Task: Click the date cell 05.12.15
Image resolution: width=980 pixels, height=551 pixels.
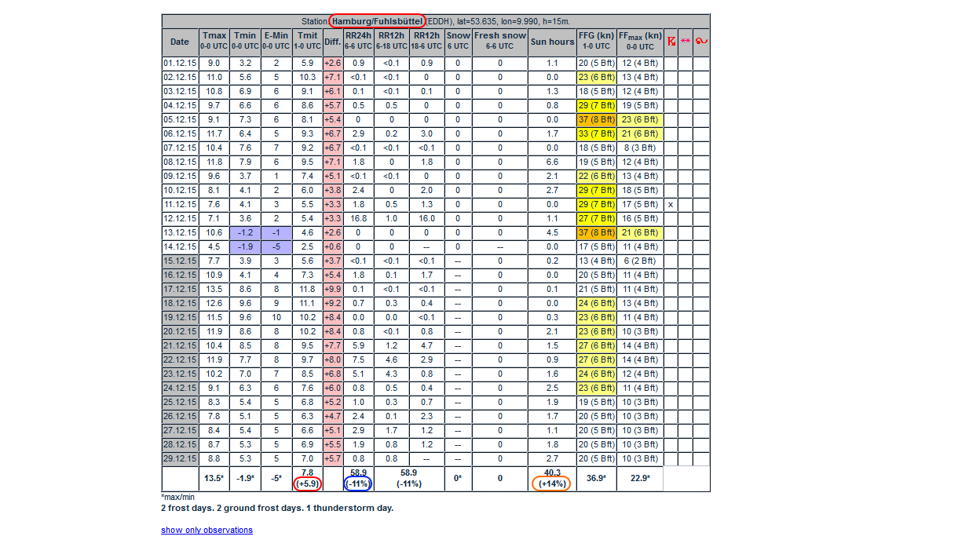Action: 180,120
